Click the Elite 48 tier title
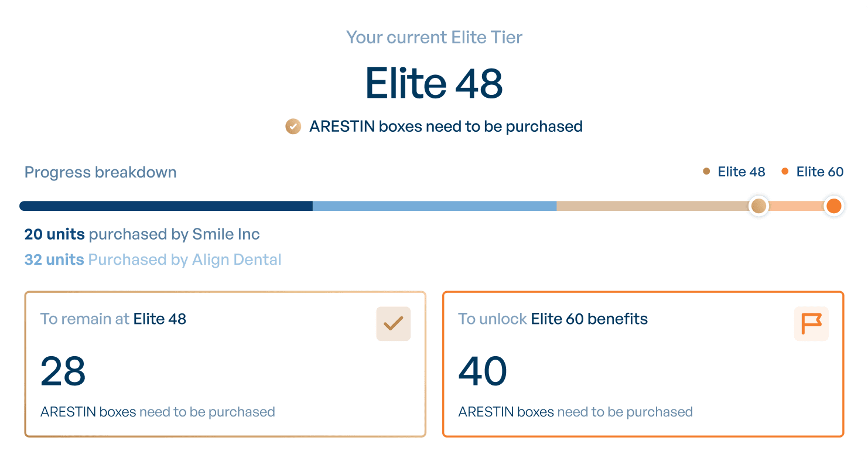The image size is (868, 461). coord(434,82)
